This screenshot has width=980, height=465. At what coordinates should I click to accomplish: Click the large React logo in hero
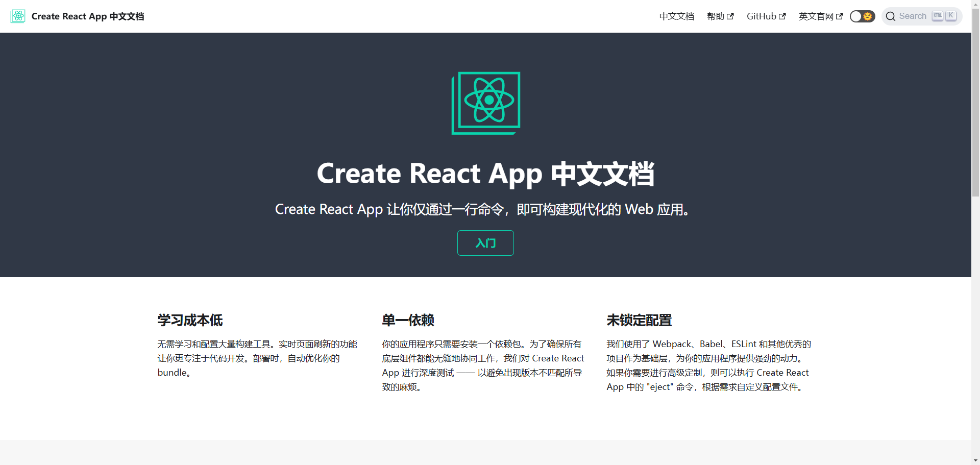pyautogui.click(x=486, y=103)
